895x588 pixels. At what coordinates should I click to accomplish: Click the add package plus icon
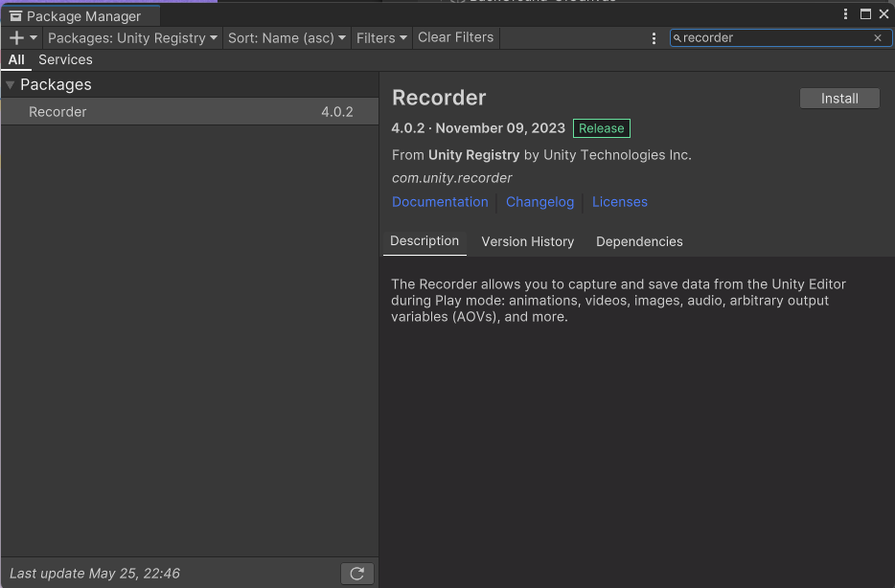tap(16, 38)
